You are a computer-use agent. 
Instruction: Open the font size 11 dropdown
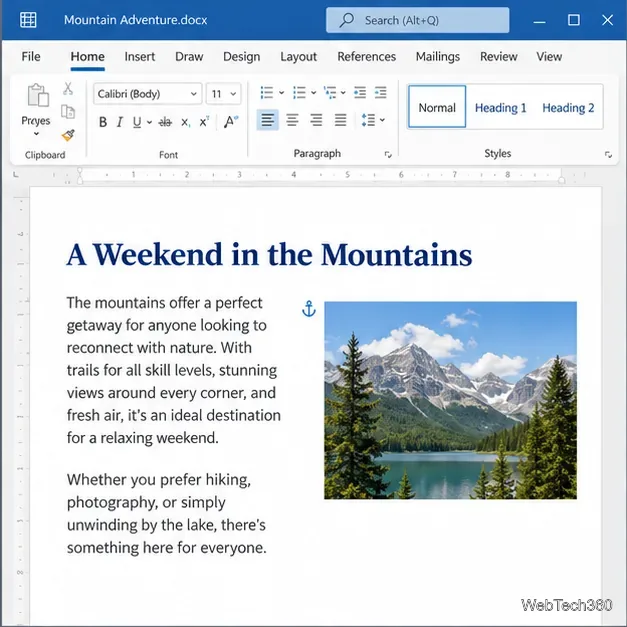(224, 94)
